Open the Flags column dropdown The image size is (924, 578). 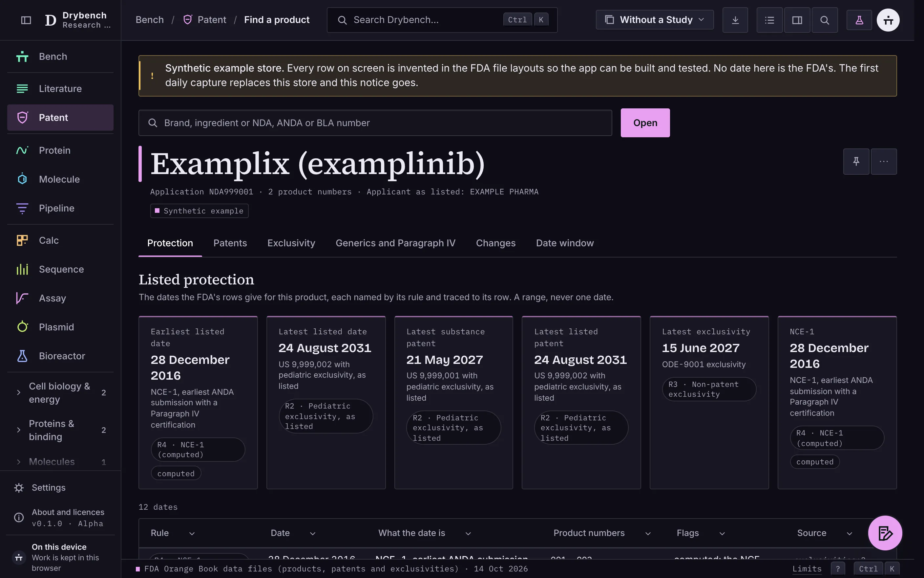[x=722, y=533]
